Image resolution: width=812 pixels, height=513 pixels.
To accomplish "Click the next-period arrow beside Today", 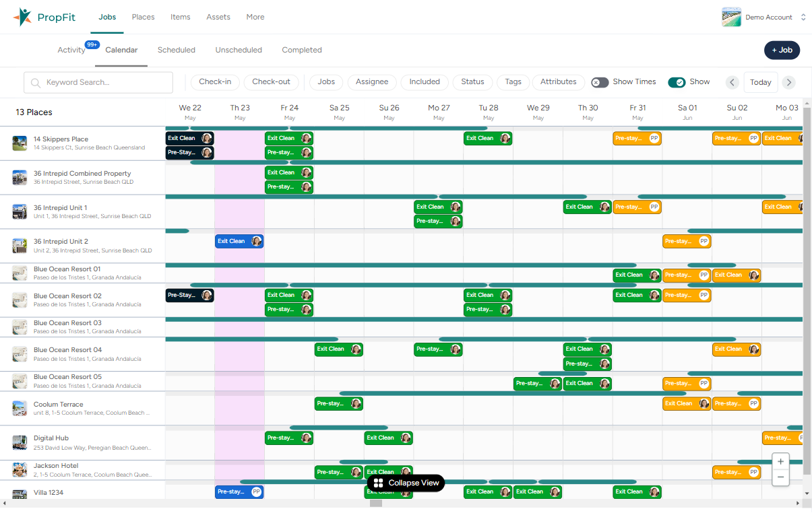I will click(788, 82).
